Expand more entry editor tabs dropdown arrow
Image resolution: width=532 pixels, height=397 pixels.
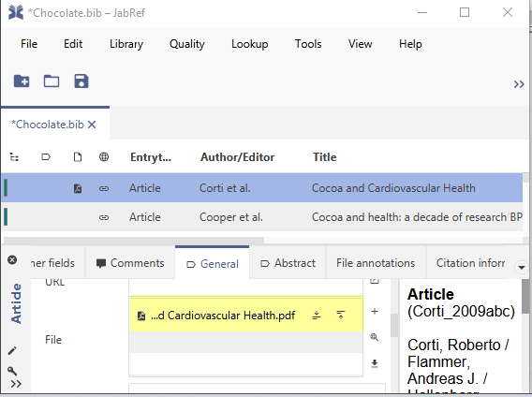pos(522,268)
